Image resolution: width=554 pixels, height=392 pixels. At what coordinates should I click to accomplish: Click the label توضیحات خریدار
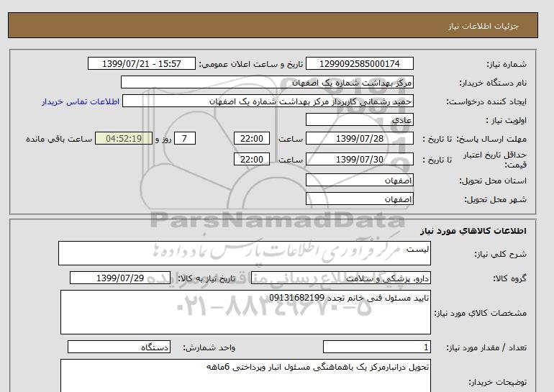497,382
